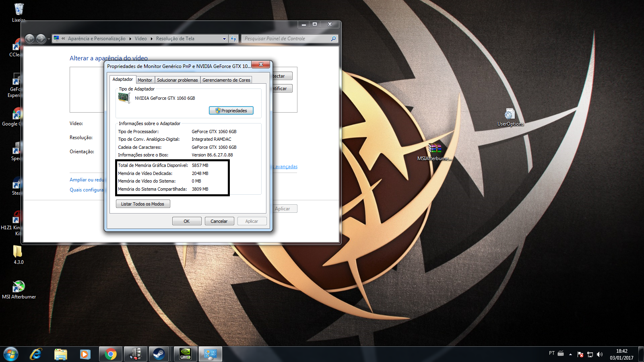Click the graphics adapter card icon
This screenshot has width=644, height=362.
pos(124,98)
